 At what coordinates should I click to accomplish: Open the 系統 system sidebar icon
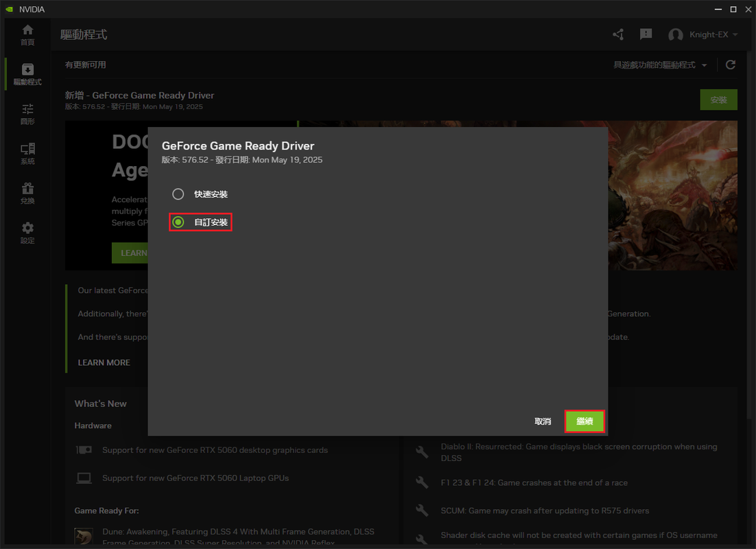27,149
